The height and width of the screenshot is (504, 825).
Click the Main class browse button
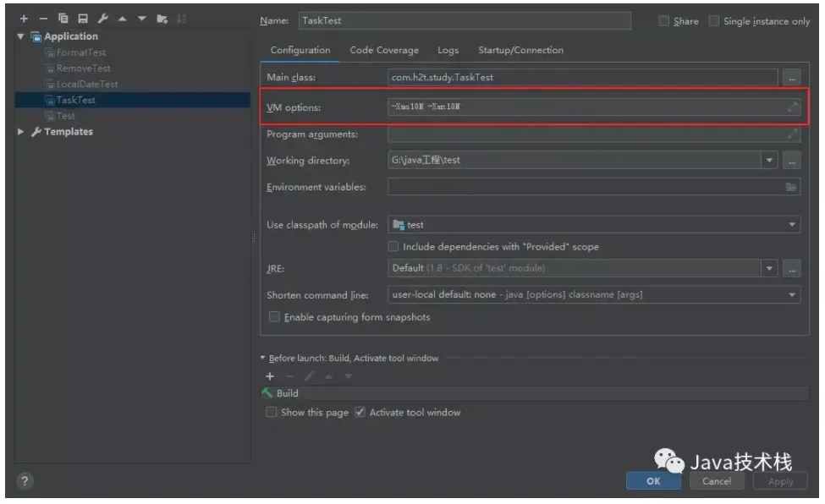(x=791, y=78)
